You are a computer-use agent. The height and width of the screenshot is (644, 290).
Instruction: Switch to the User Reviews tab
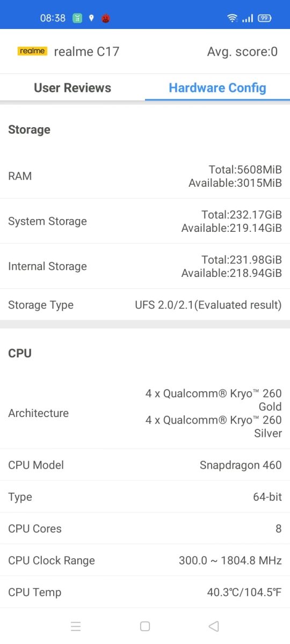coord(73,88)
